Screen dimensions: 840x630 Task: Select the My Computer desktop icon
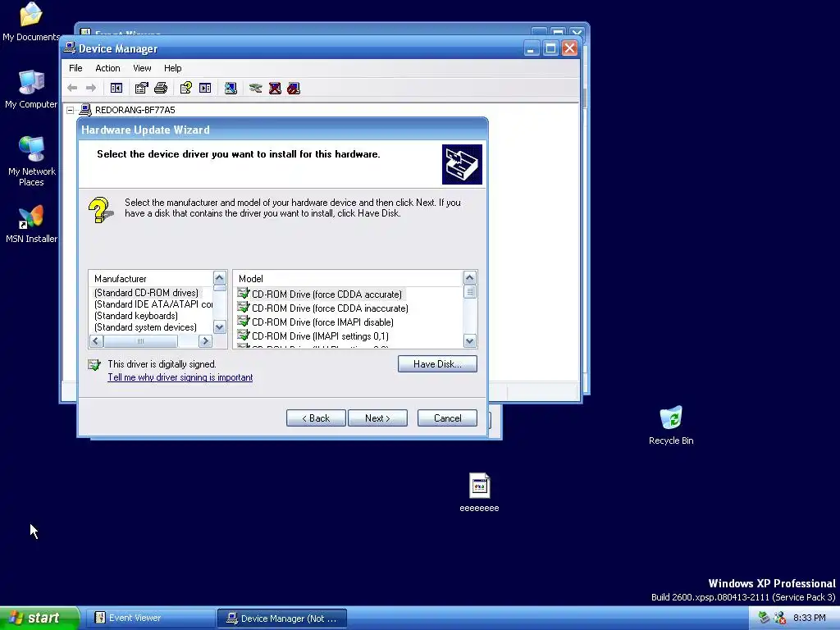click(31, 89)
